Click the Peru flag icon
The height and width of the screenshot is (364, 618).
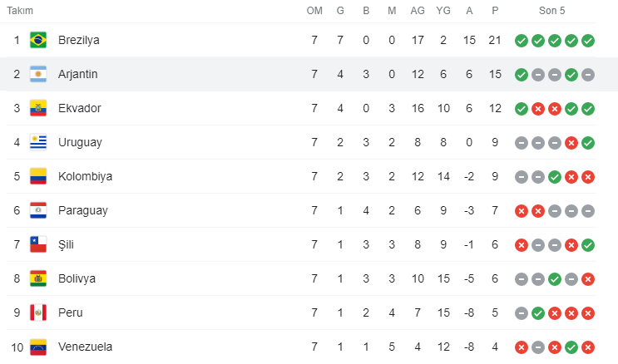pyautogui.click(x=38, y=312)
